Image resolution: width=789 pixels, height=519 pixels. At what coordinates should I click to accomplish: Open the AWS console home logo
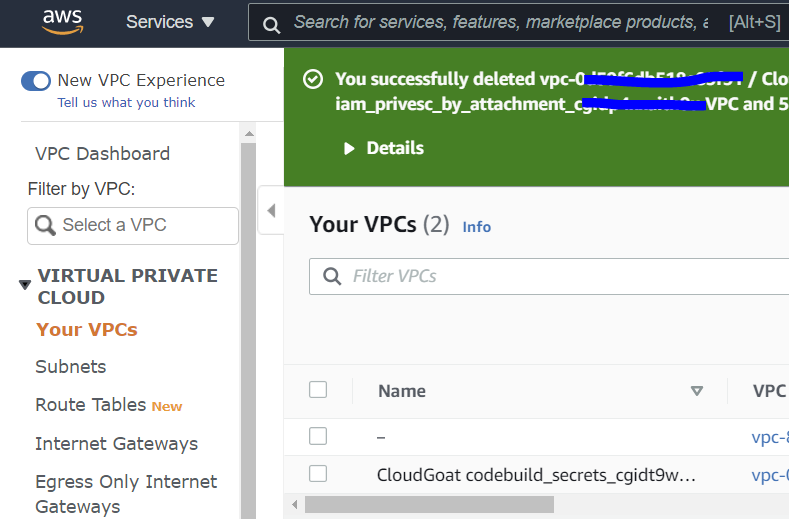tap(62, 22)
